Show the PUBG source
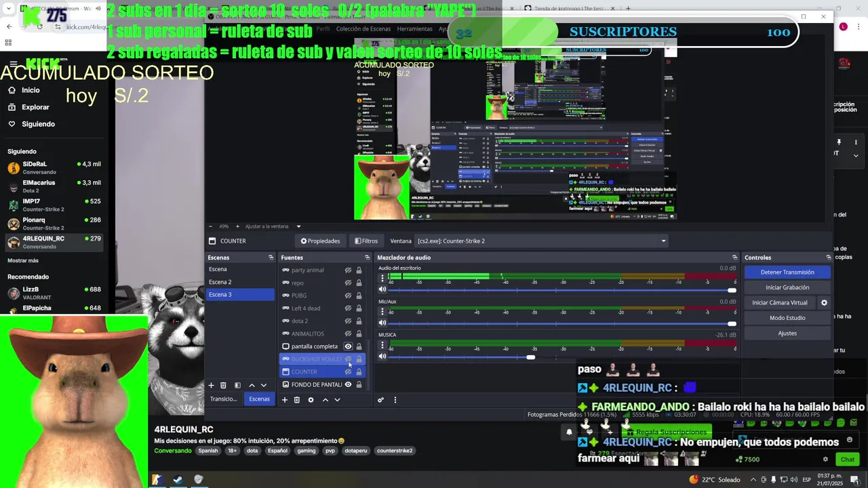Screen dimensions: 868x488 [x=348, y=296]
